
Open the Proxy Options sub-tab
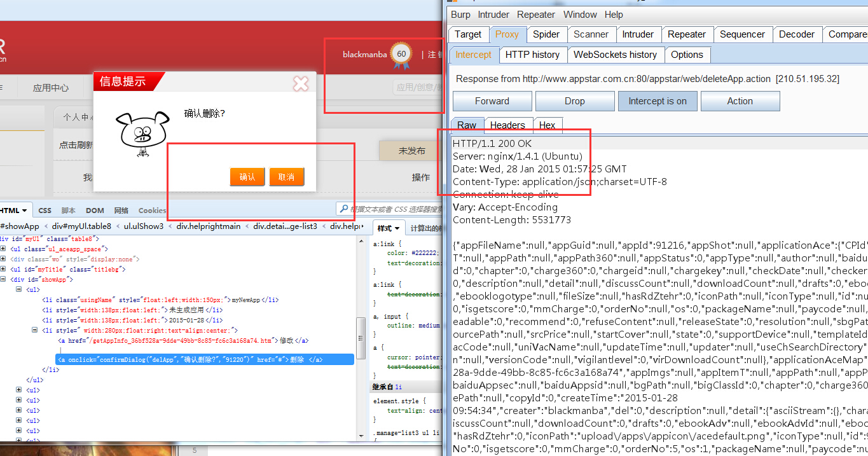pos(687,55)
